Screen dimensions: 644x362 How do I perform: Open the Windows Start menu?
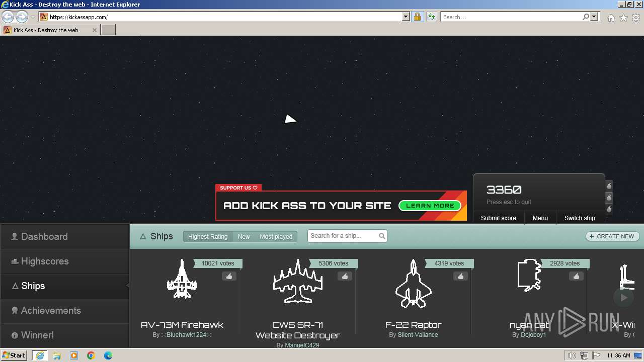tap(14, 355)
